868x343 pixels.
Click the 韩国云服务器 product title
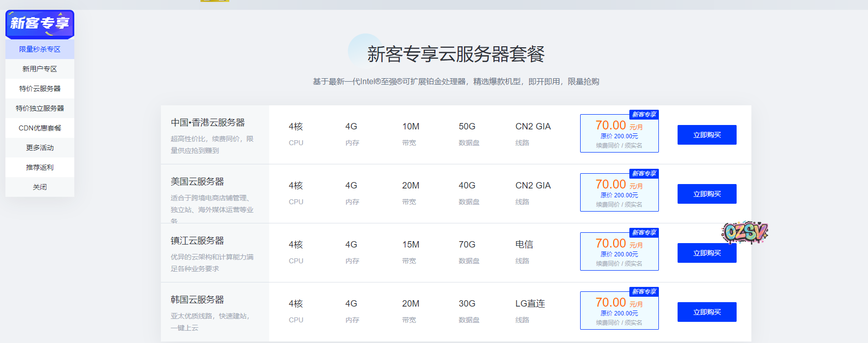(197, 300)
